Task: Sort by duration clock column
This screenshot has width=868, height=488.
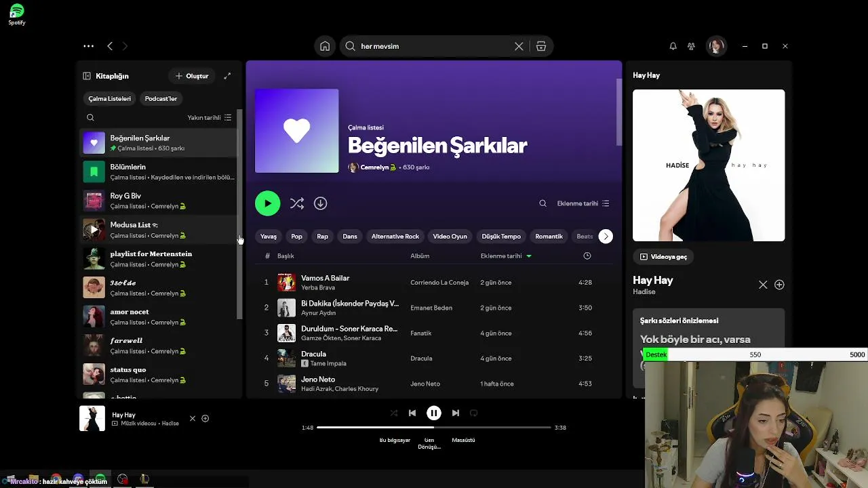Action: pyautogui.click(x=587, y=256)
